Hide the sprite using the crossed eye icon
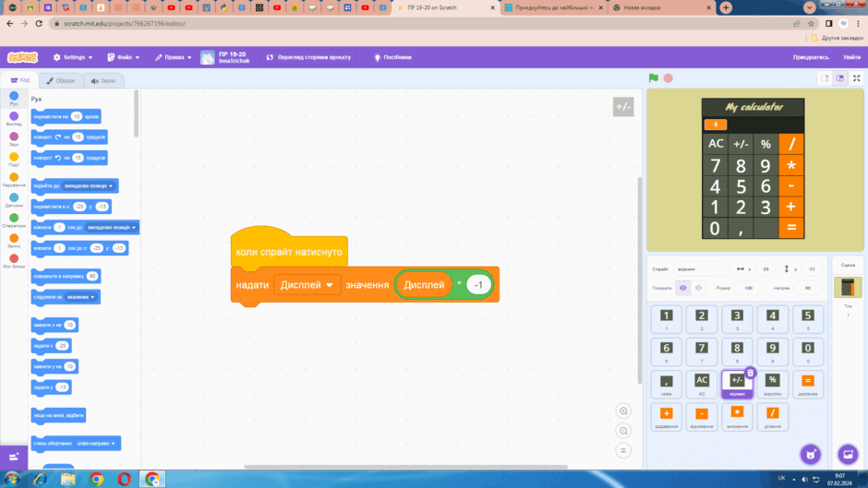Screen dimensions: 868x488 pos(699,288)
